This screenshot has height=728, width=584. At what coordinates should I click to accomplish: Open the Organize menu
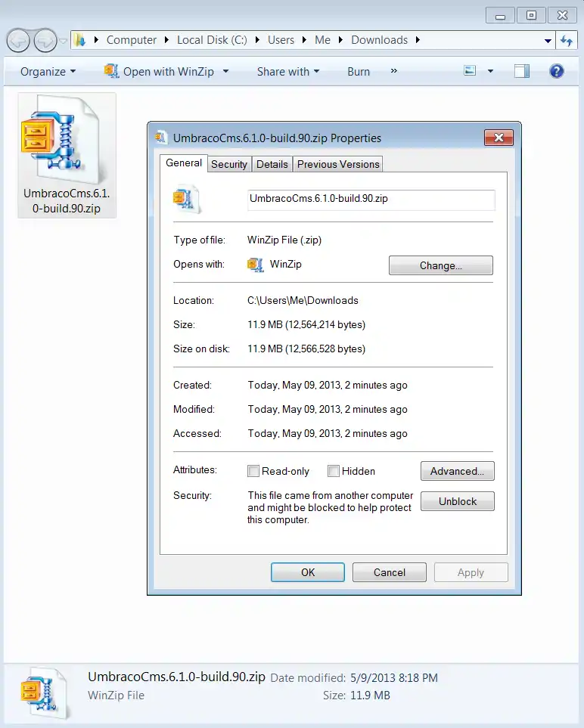point(48,72)
